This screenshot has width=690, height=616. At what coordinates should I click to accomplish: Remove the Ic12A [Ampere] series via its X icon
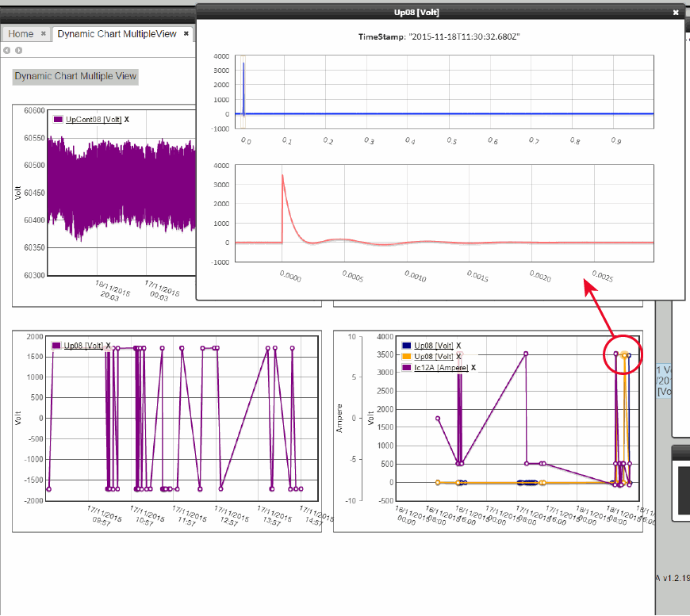pos(474,368)
